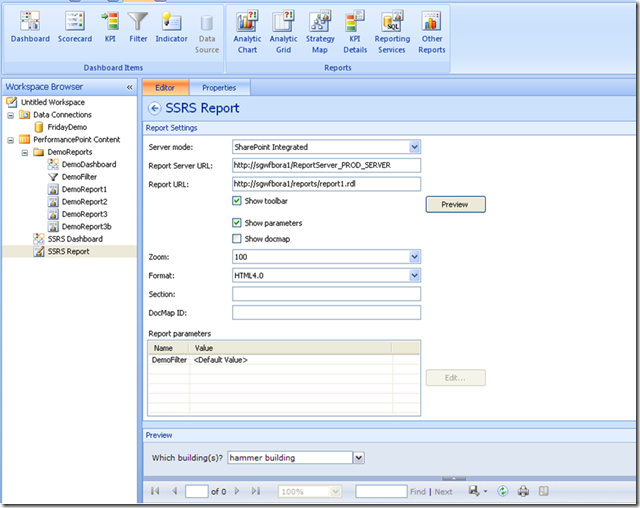The height and width of the screenshot is (508, 640).
Task: Create a Strategy Map report
Action: 320,33
